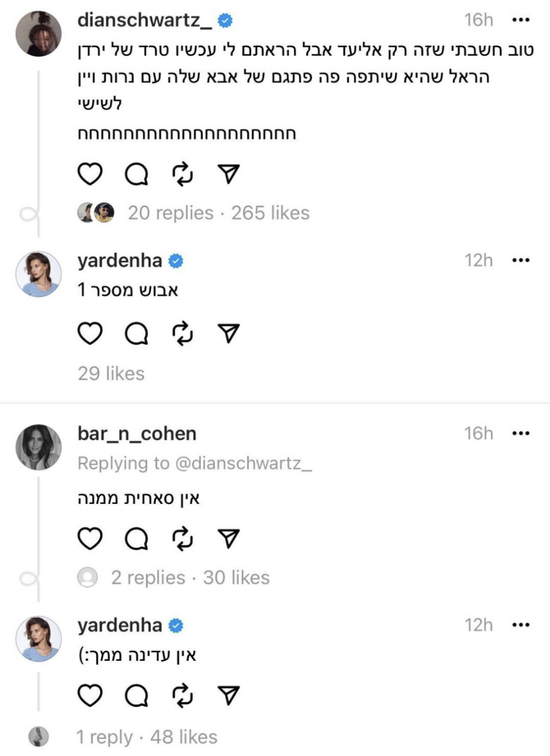550x756 pixels.
Task: View the 20 replies to dianschwartz_
Action: point(171,213)
